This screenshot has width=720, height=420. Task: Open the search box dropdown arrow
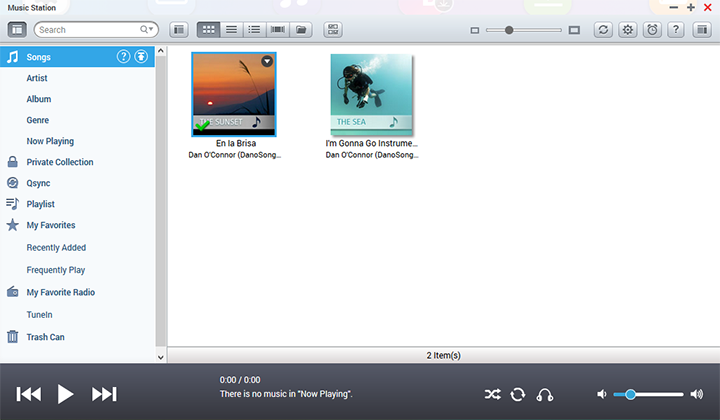point(148,30)
